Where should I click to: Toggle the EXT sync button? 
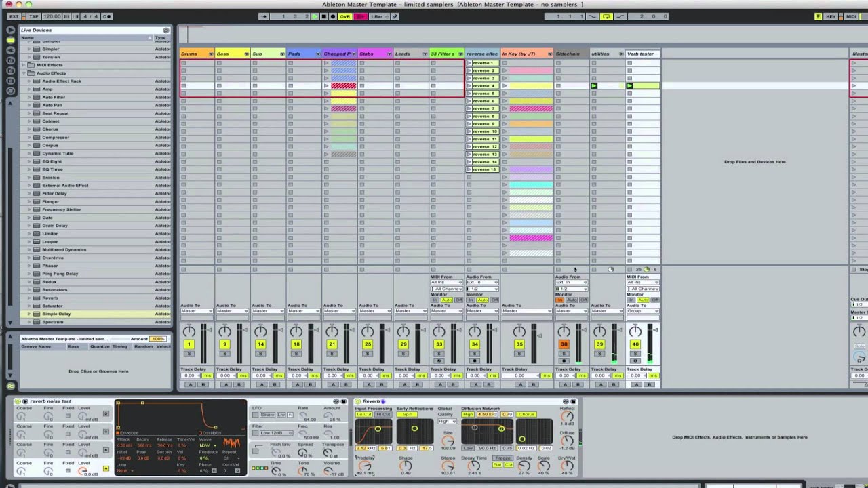(14, 16)
